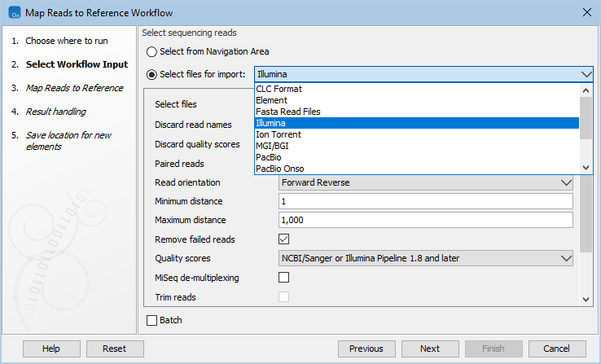Enable the MiSeq de-multiplexing checkbox
Image resolution: width=601 pixels, height=364 pixels.
pyautogui.click(x=284, y=278)
